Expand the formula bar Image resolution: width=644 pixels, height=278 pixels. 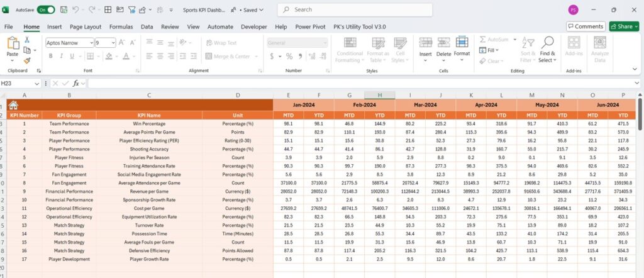pos(637,84)
